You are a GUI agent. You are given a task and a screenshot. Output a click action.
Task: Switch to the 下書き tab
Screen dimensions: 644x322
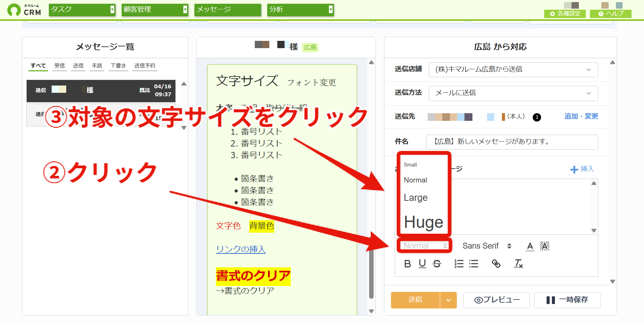point(118,65)
